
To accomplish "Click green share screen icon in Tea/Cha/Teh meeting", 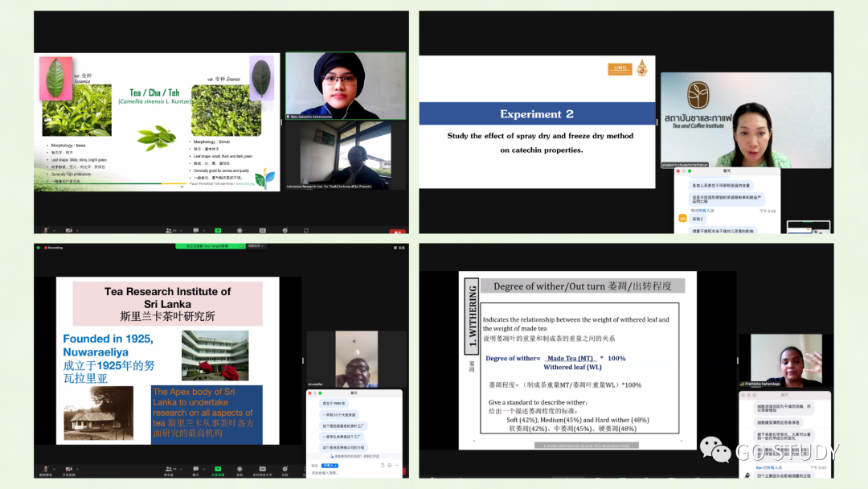I will point(218,230).
